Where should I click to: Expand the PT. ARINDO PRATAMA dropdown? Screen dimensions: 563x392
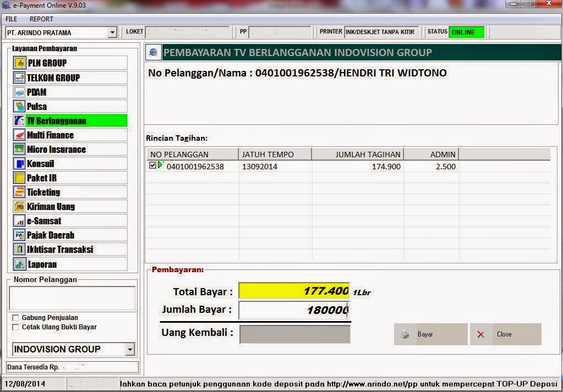(112, 32)
